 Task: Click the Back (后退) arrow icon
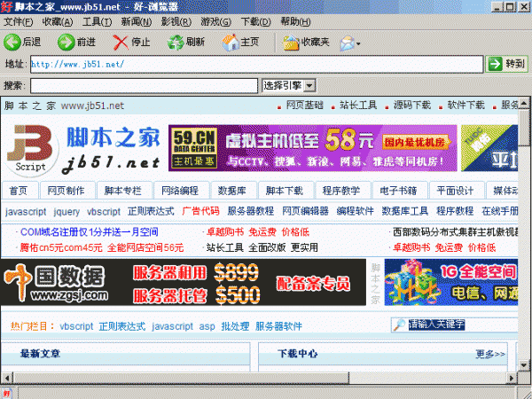tap(12, 43)
